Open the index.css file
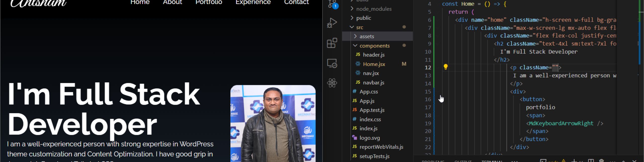 point(370,119)
